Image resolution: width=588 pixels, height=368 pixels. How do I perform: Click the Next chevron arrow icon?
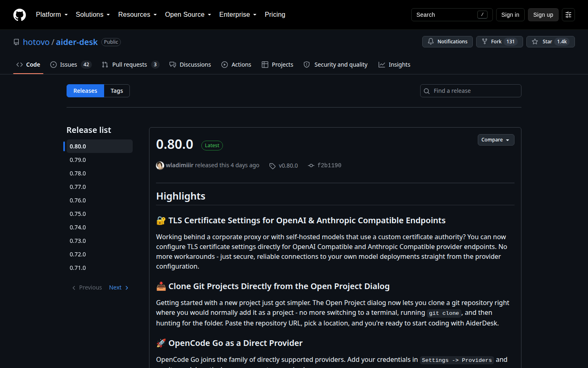pos(127,288)
